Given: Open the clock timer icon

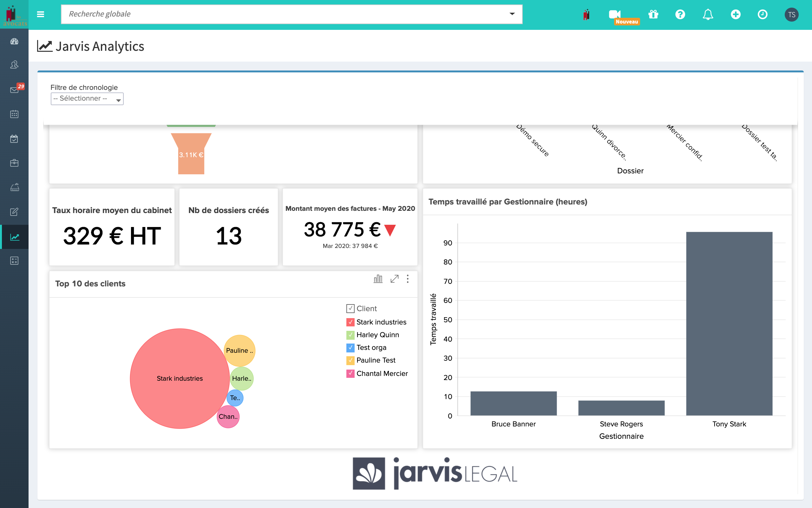Looking at the screenshot, I should (x=762, y=15).
